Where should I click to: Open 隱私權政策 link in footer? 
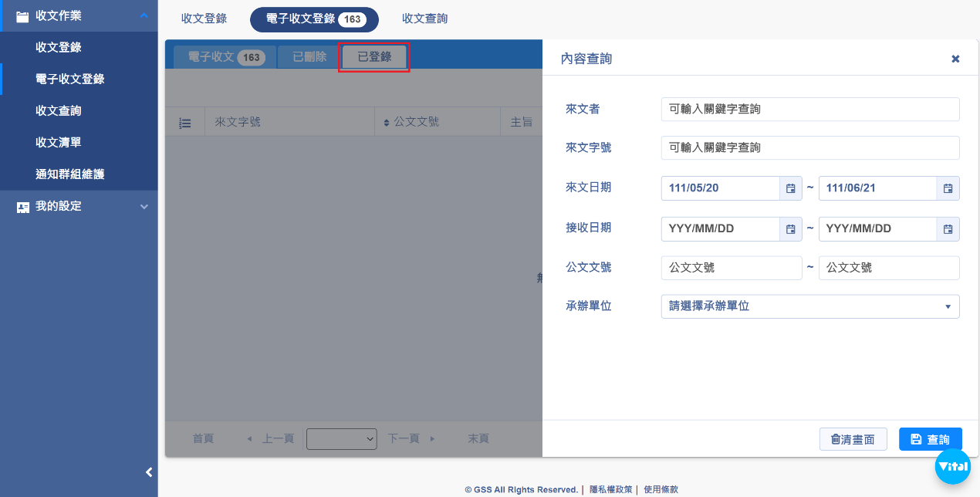(x=610, y=489)
